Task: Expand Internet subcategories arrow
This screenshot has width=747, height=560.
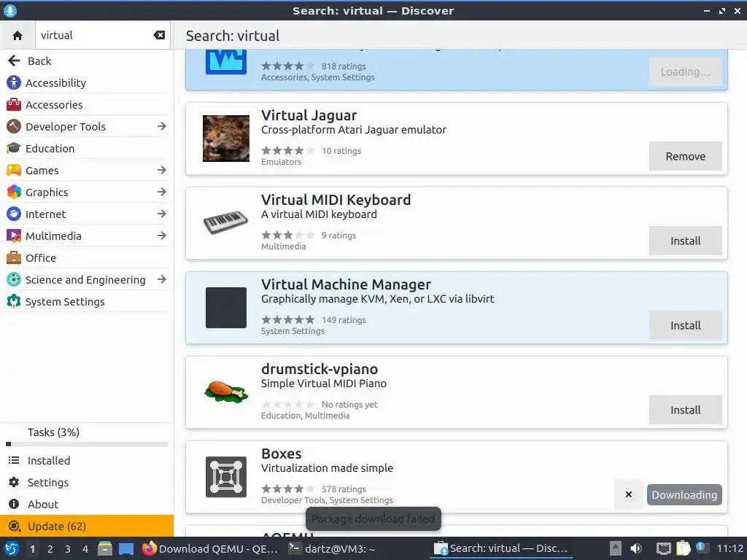Action: (162, 214)
